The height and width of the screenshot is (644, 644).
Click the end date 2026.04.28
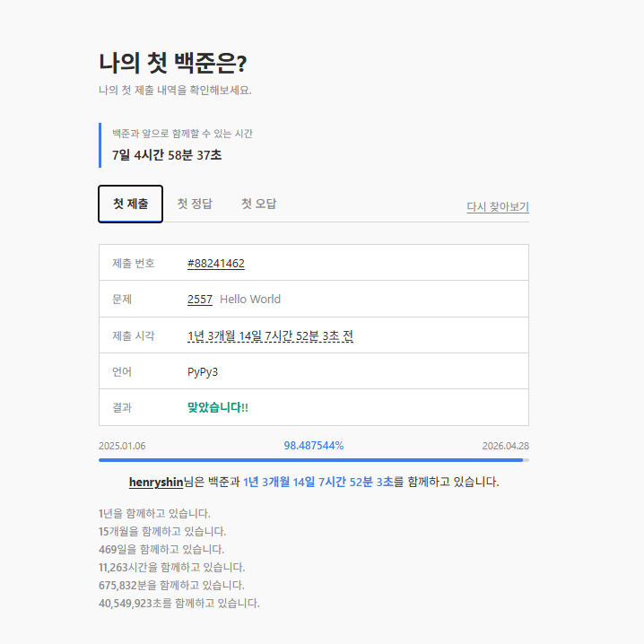pos(505,446)
